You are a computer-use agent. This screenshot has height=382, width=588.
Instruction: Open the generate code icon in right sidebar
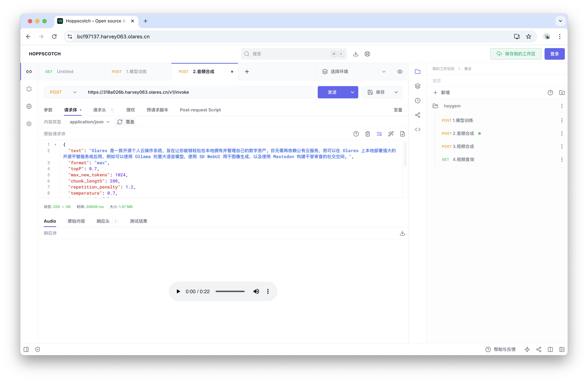pos(417,130)
